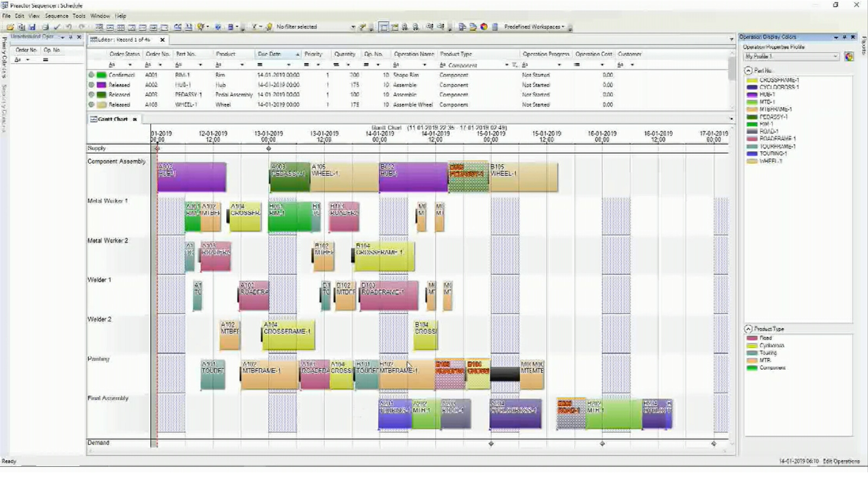
Task: Open the View menu
Action: tap(34, 16)
